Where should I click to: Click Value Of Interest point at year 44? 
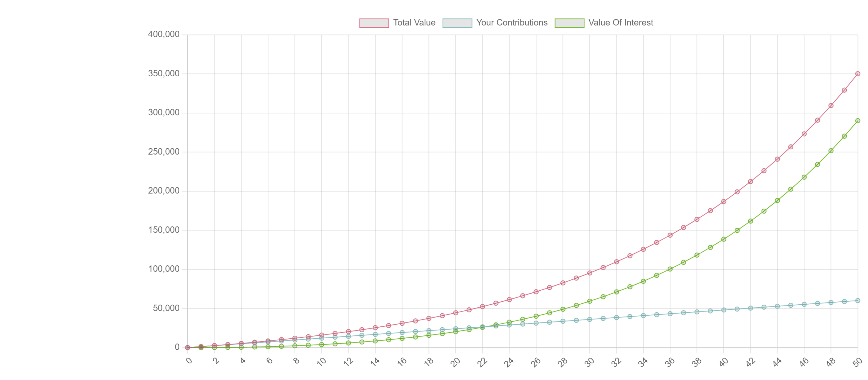(777, 201)
